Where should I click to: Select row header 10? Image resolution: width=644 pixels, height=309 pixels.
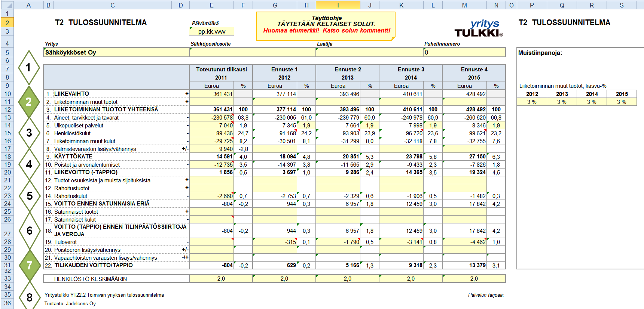[7, 94]
